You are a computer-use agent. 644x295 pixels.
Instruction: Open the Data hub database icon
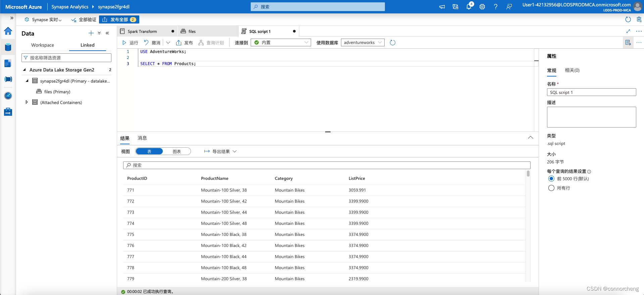(8, 47)
